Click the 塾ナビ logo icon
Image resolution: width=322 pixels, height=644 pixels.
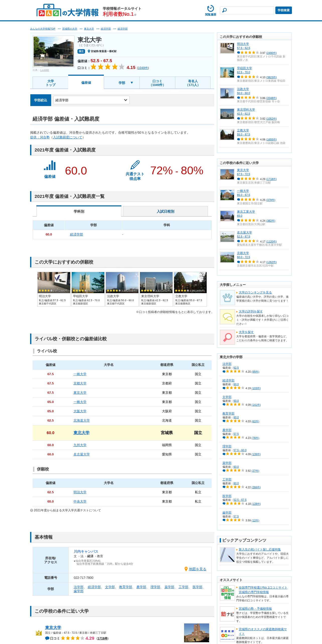pyautogui.click(x=227, y=614)
